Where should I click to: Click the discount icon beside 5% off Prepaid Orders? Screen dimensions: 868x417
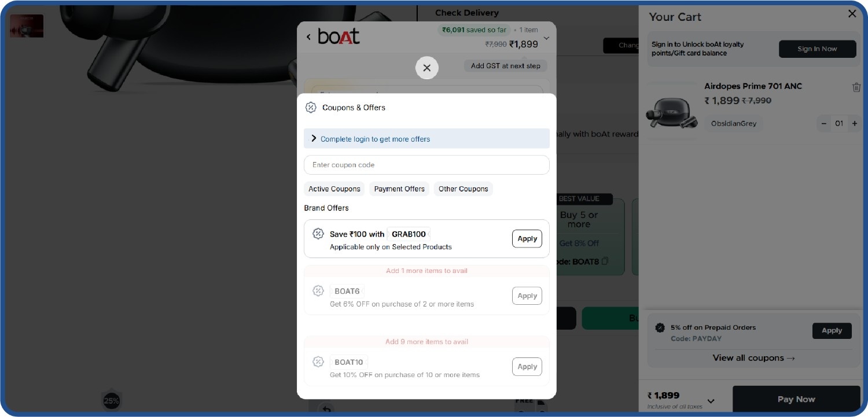[x=660, y=327]
